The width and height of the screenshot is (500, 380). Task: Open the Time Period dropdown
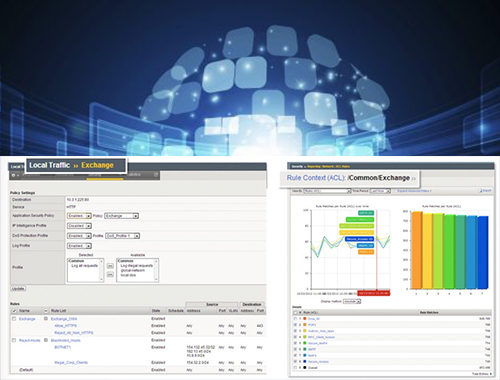[380, 191]
